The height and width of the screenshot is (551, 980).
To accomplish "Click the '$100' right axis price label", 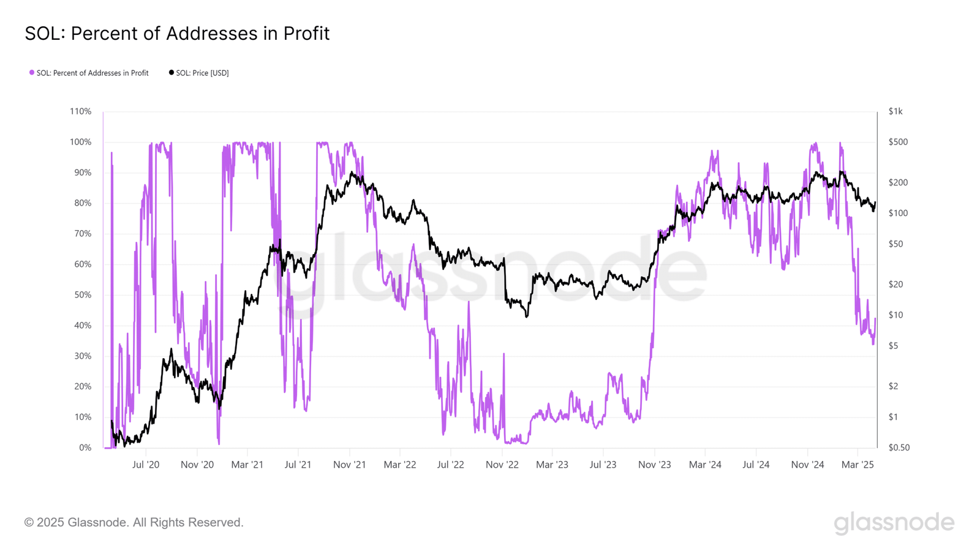I will (898, 213).
